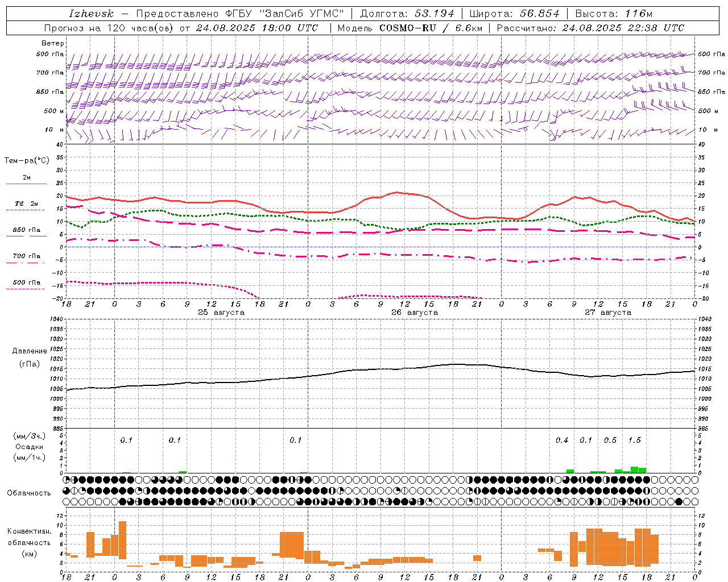Click the Izhevsk city title
This screenshot has height=582, width=728.
tap(91, 14)
